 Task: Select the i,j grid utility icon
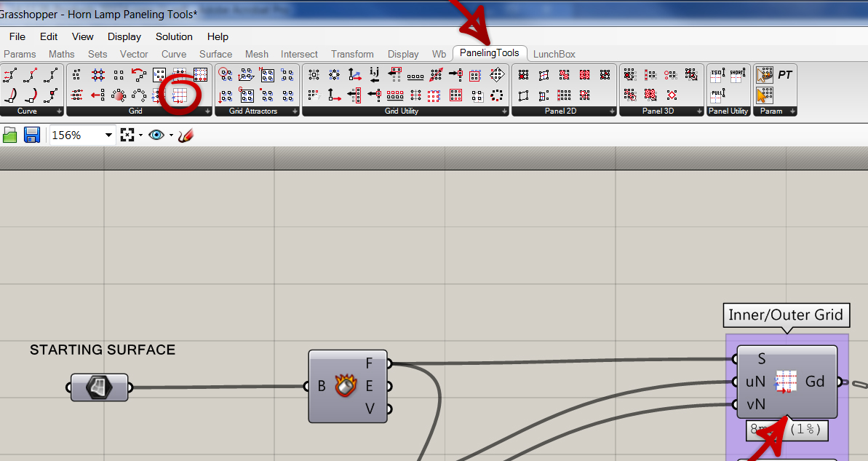coord(375,74)
